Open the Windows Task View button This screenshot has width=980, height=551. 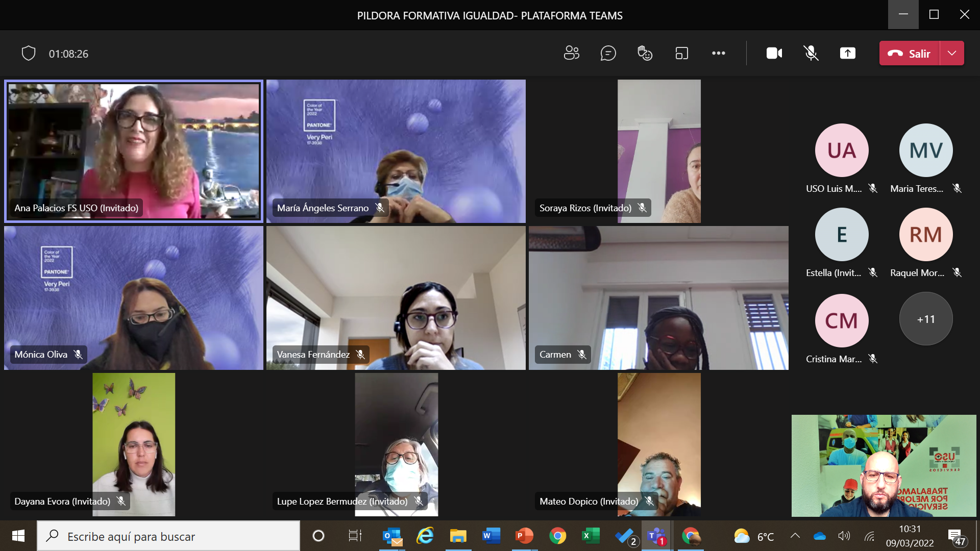(355, 536)
